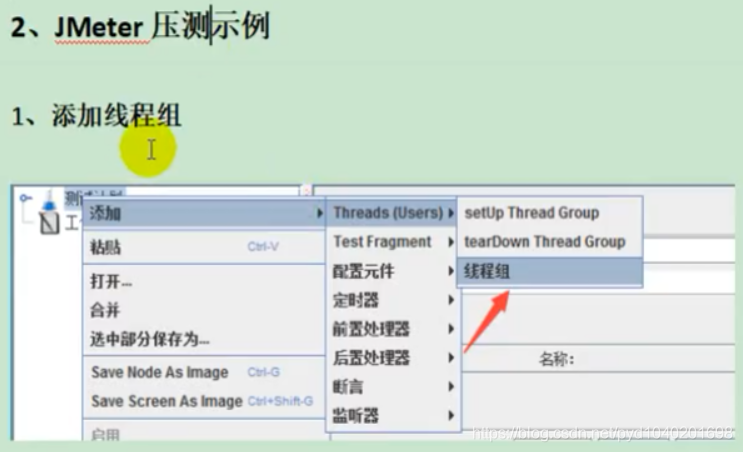Open the 定时器 submenu
Viewport: 743px width, 452px height.
[392, 300]
